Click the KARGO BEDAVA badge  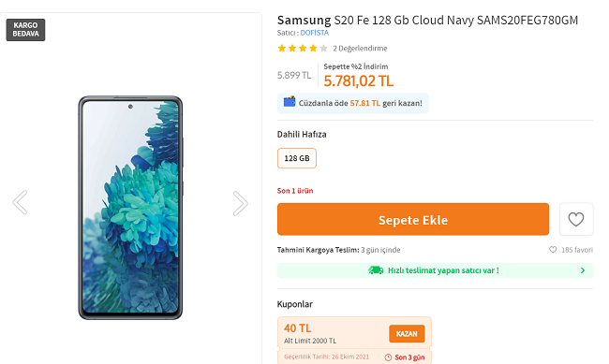click(x=25, y=30)
